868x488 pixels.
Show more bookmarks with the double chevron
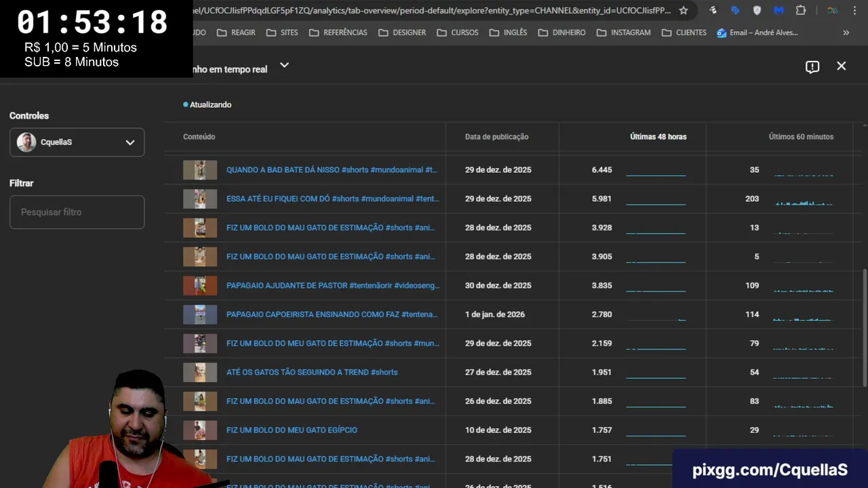point(846,33)
